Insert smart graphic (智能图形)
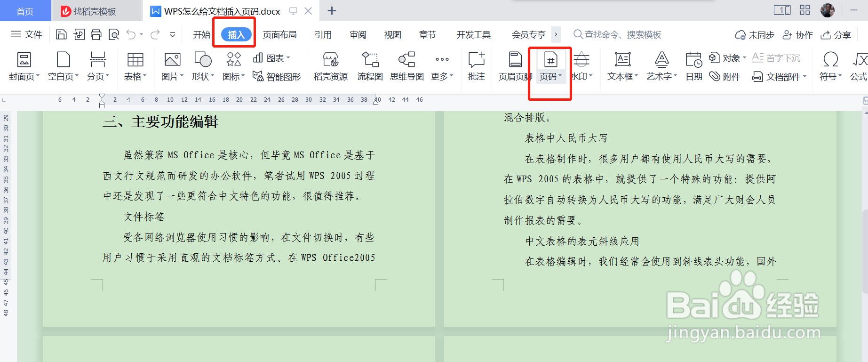Viewport: 868px width, 362px height. [277, 76]
